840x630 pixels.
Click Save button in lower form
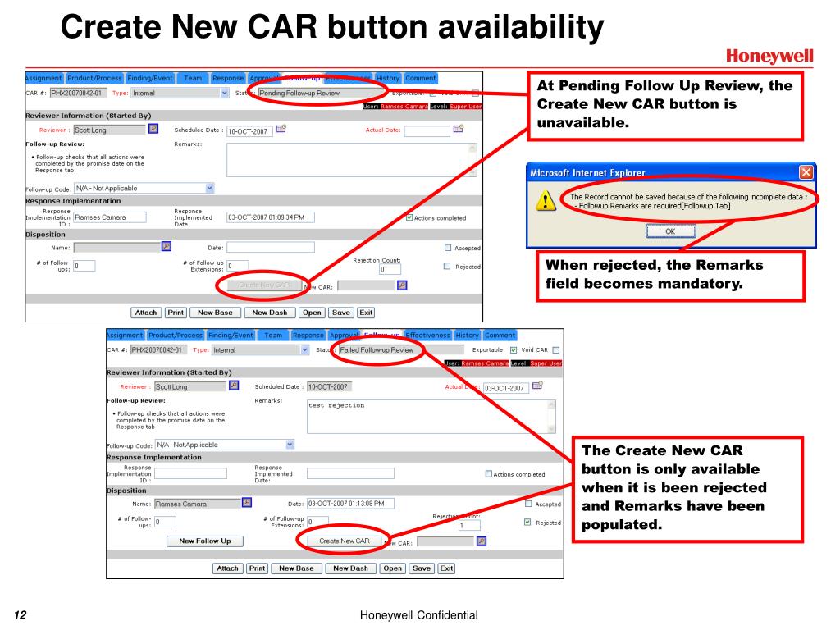pyautogui.click(x=422, y=568)
